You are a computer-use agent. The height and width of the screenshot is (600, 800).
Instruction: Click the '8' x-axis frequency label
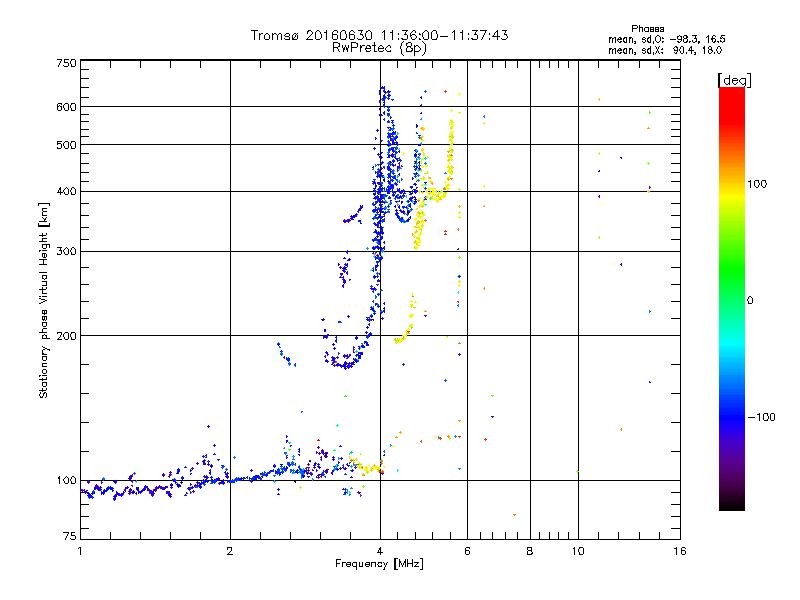pos(530,551)
